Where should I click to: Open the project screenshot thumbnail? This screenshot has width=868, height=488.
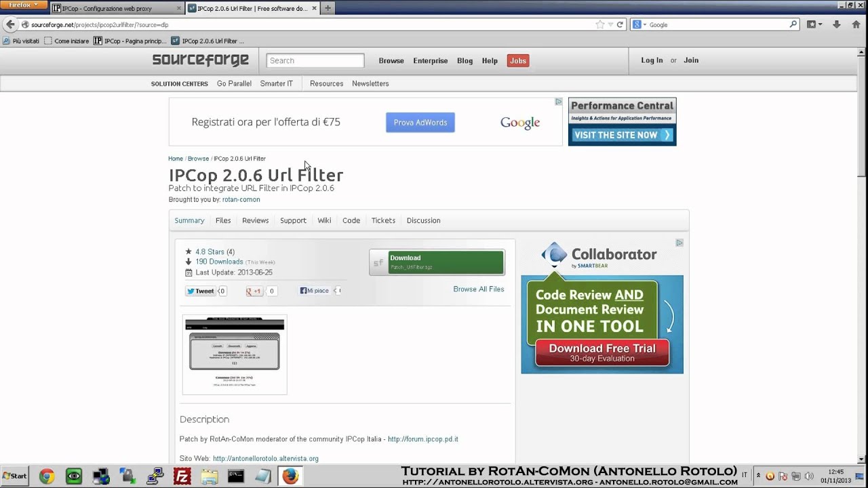(x=235, y=354)
